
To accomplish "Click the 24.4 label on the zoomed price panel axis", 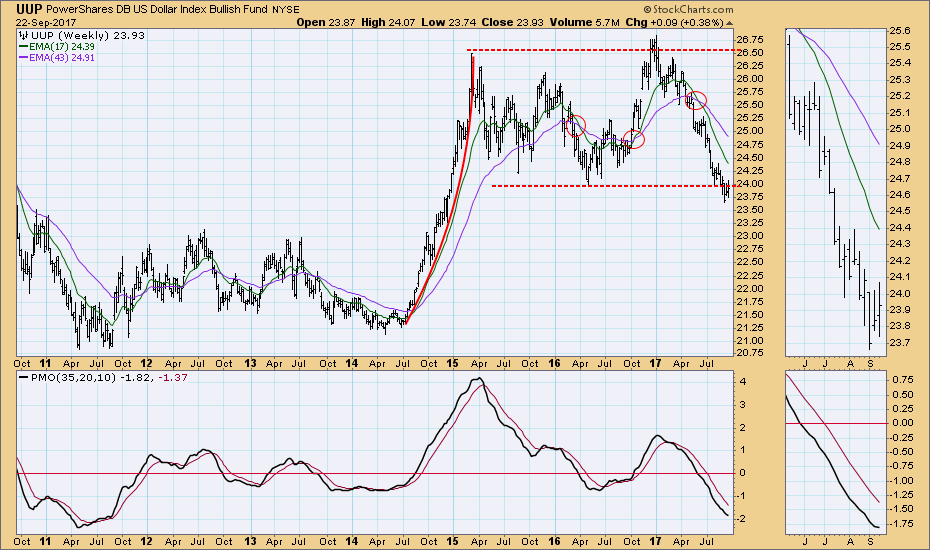I will click(x=899, y=228).
